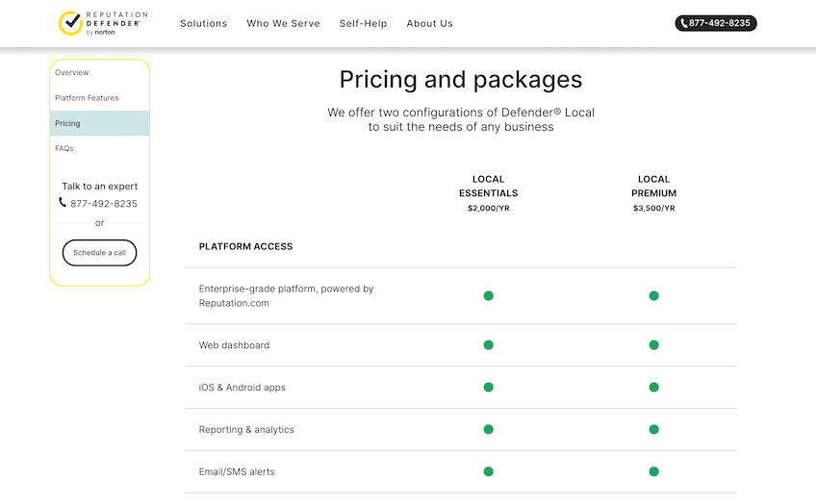Image resolution: width=816 pixels, height=504 pixels.
Task: Open the Who We Serve menu
Action: [x=283, y=24]
